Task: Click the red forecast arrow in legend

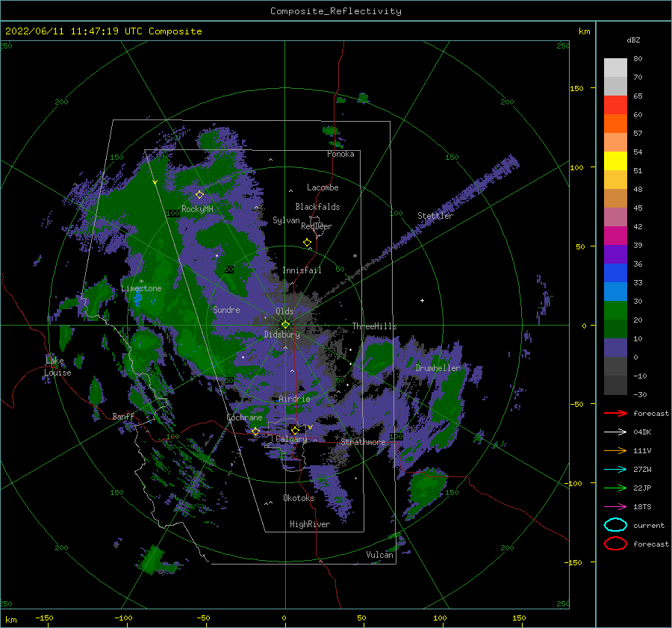Action: point(615,413)
